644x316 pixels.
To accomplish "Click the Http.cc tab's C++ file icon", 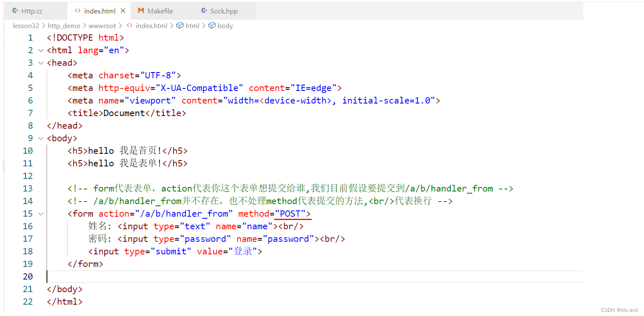I will [15, 11].
